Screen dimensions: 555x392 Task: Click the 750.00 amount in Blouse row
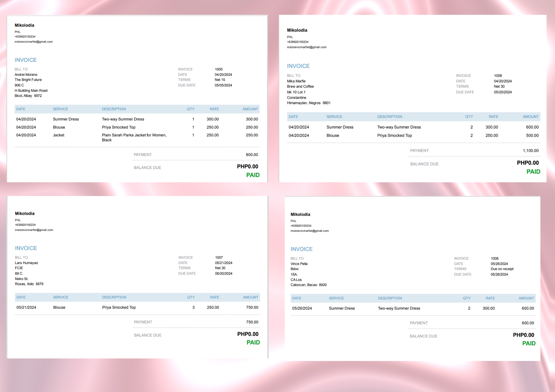click(252, 307)
